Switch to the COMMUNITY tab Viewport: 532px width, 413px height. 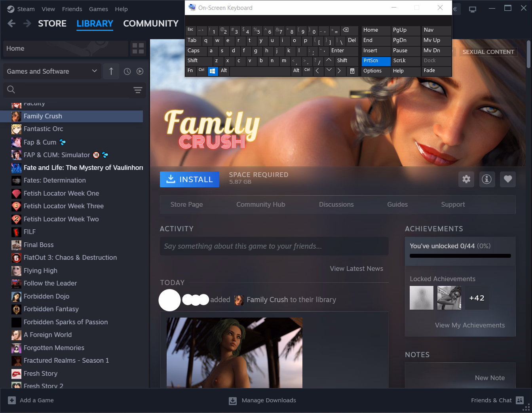[x=151, y=24]
